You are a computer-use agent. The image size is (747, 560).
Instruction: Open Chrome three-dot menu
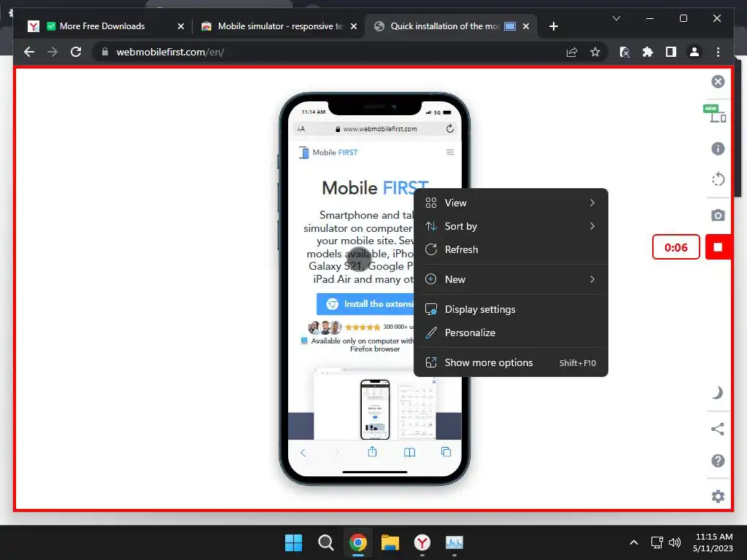click(x=718, y=52)
